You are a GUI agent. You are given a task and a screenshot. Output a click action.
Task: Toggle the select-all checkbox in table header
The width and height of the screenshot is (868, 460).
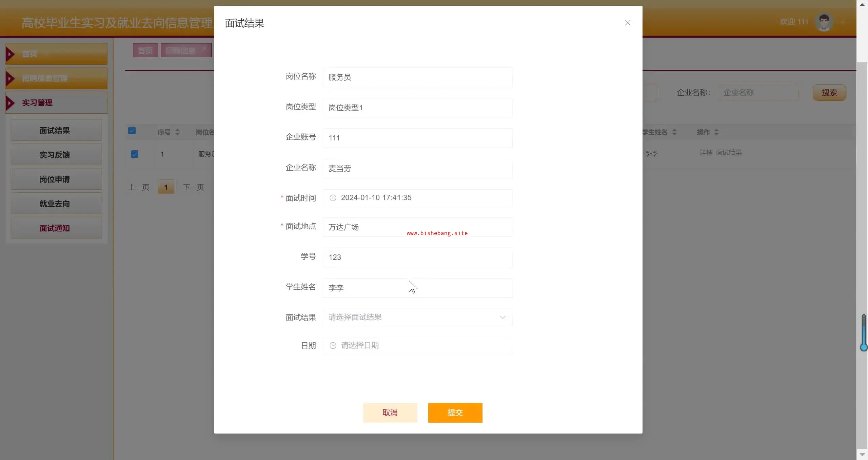132,131
